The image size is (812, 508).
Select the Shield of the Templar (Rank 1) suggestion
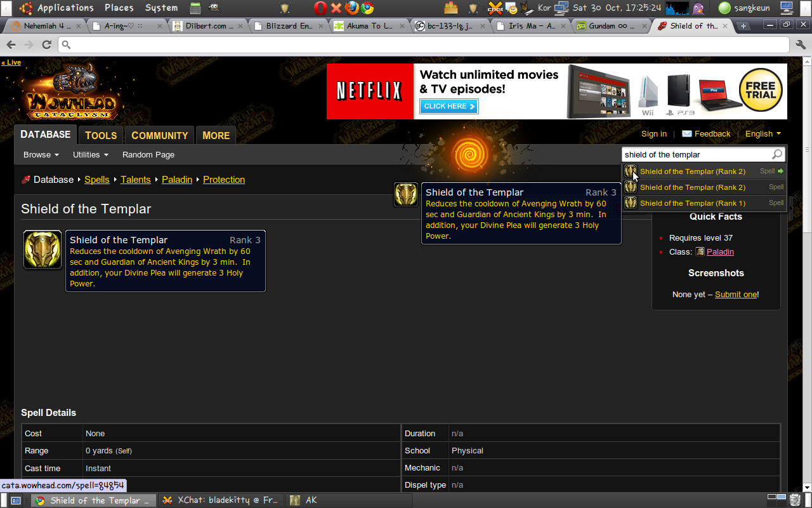692,203
